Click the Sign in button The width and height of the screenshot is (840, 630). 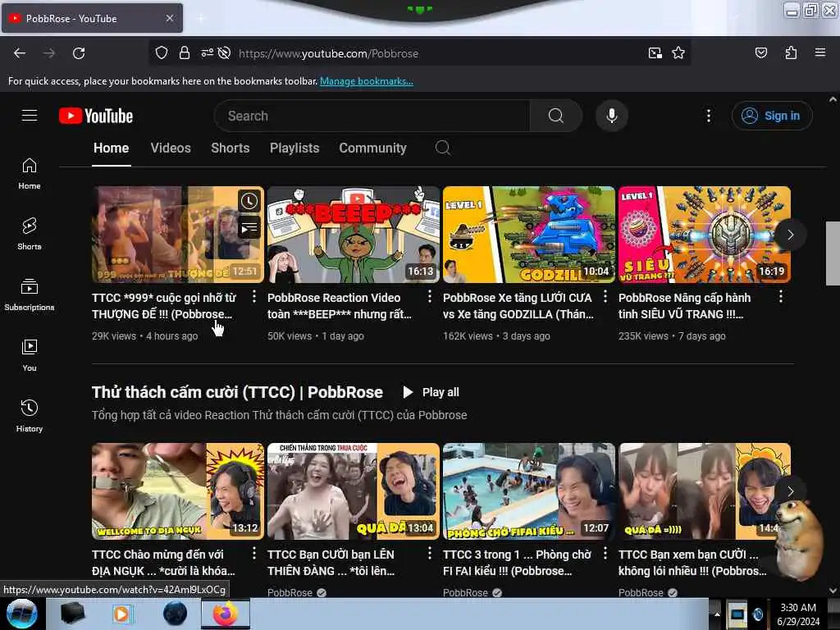(x=772, y=116)
